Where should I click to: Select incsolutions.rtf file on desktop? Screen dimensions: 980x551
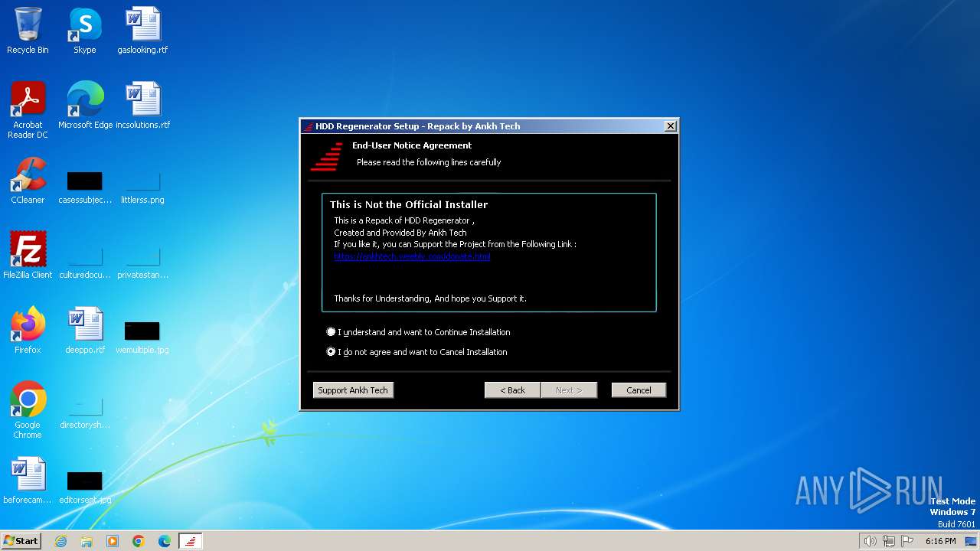coord(142,105)
